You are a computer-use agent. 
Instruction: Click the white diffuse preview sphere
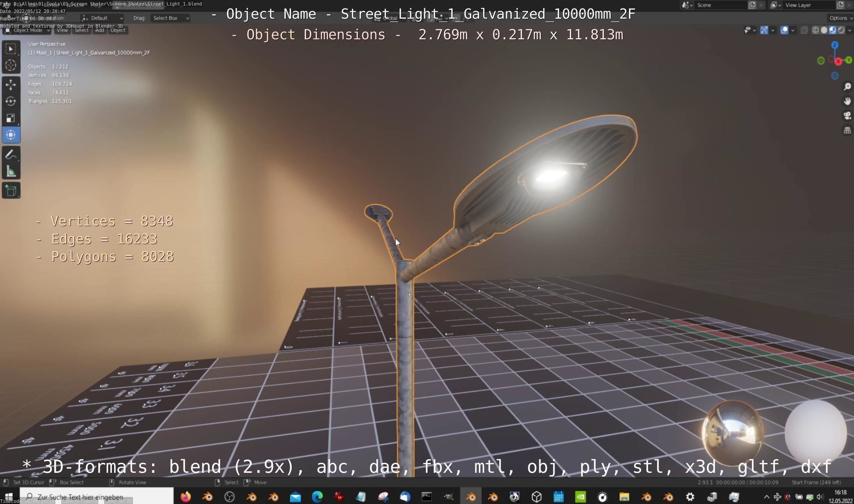click(815, 433)
